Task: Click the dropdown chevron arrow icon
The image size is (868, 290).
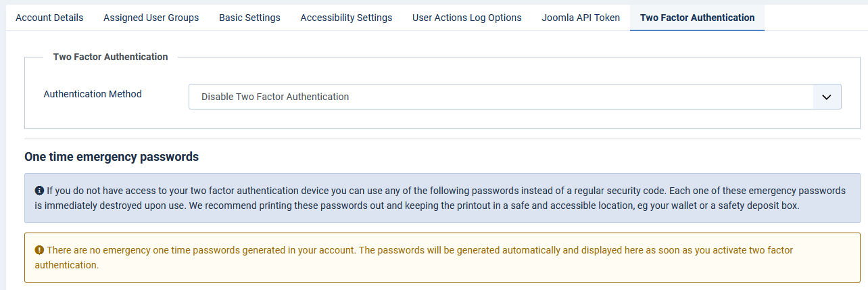Action: [x=826, y=97]
